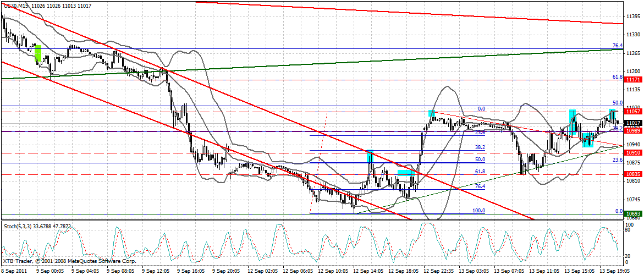Click the red 10910 price level label
This screenshot has width=644, height=275.
click(633, 152)
